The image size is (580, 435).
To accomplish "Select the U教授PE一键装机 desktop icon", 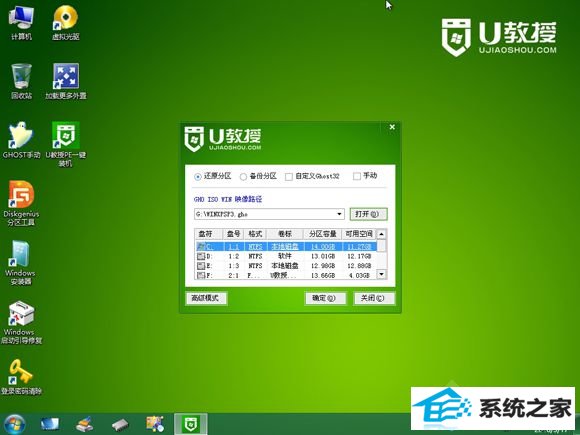I will pos(65,144).
